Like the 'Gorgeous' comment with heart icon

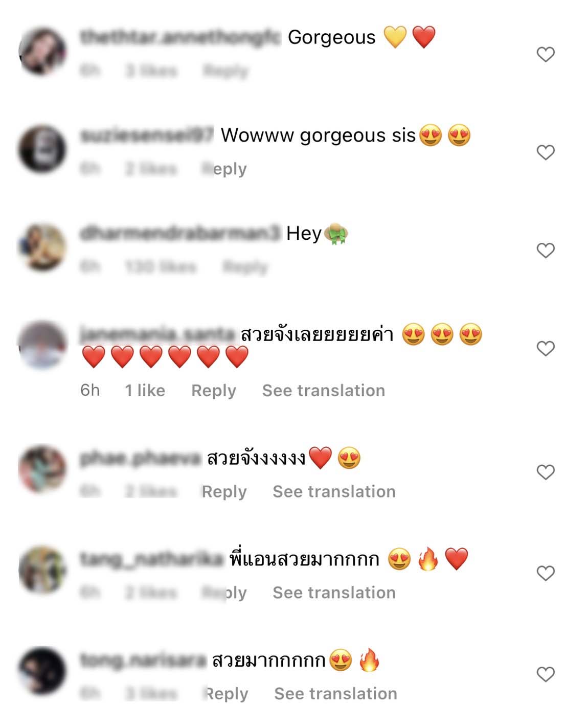point(546,54)
